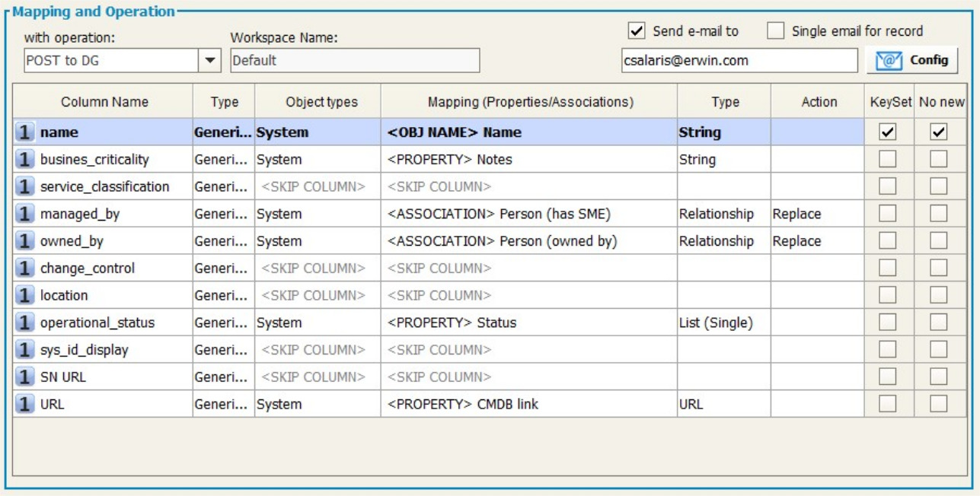Enable Single email for record checkbox

(775, 31)
